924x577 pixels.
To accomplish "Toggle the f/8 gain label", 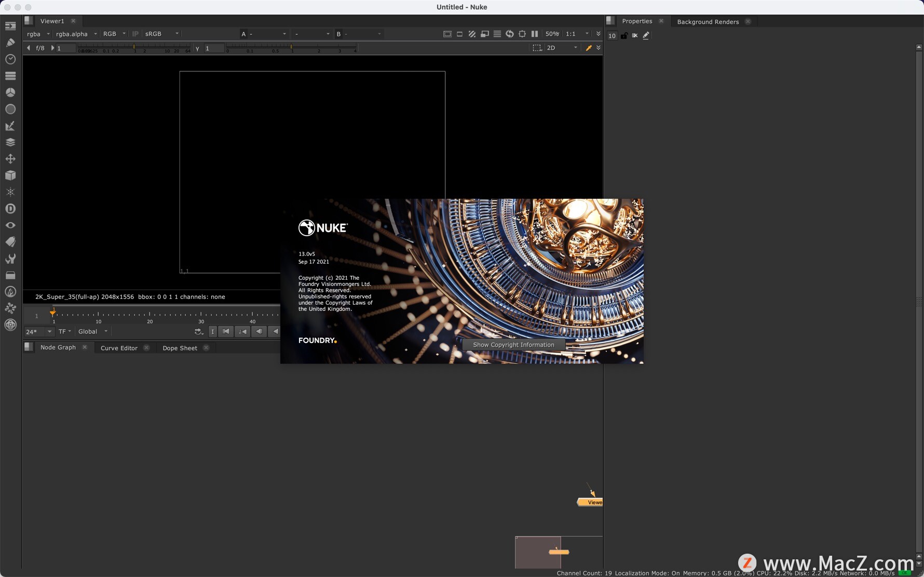I will click(40, 48).
